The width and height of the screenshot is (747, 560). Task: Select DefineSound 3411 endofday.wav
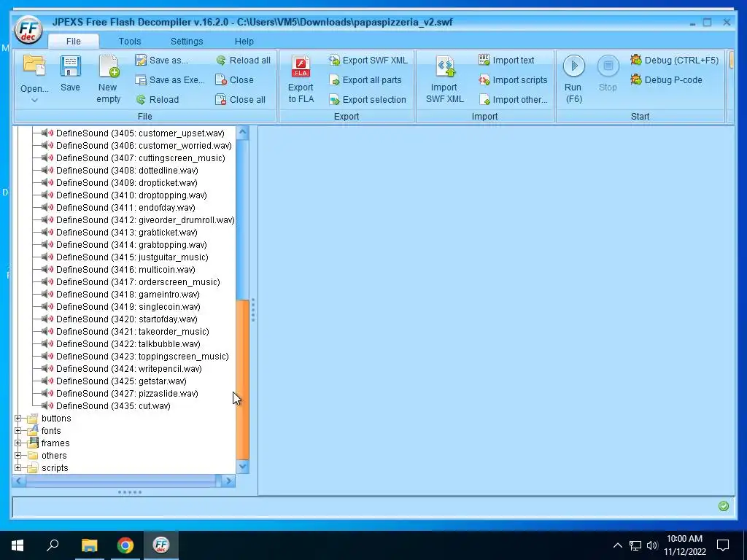tap(125, 207)
